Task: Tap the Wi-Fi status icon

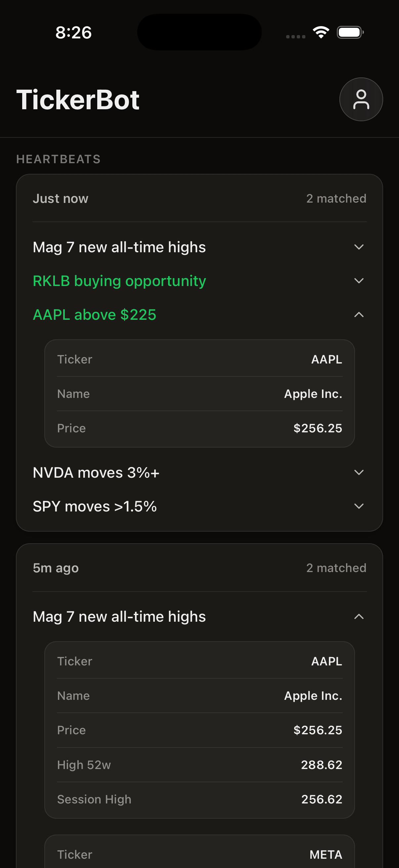Action: [321, 32]
